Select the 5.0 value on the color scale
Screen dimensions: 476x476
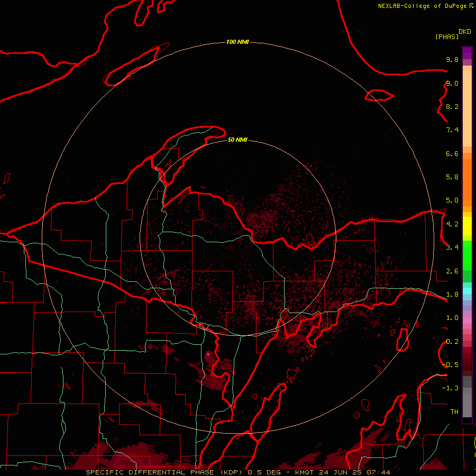point(452,200)
